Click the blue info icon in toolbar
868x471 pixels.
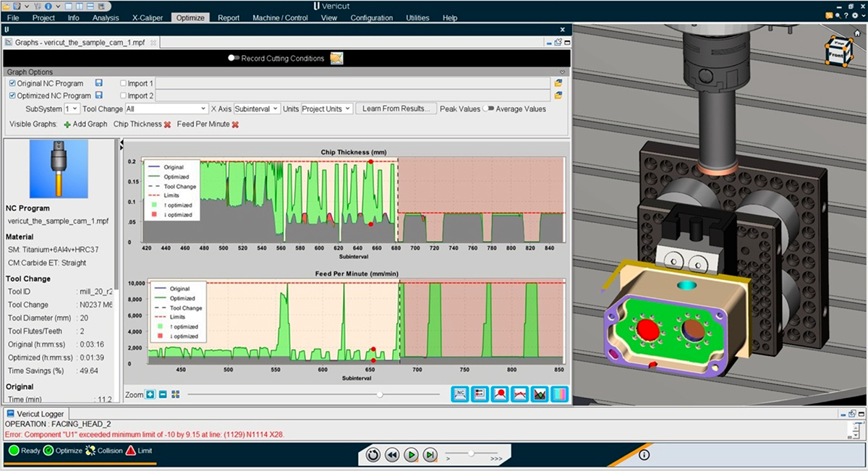48,6
